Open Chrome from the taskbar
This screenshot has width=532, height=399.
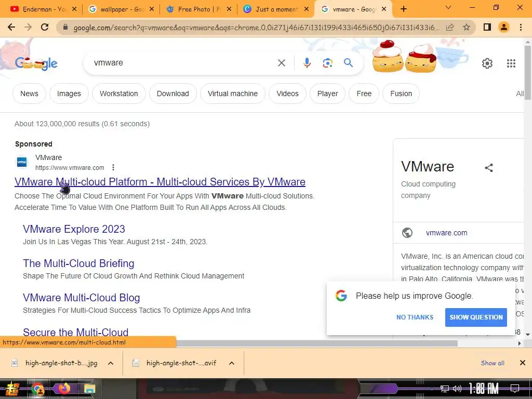[38, 389]
